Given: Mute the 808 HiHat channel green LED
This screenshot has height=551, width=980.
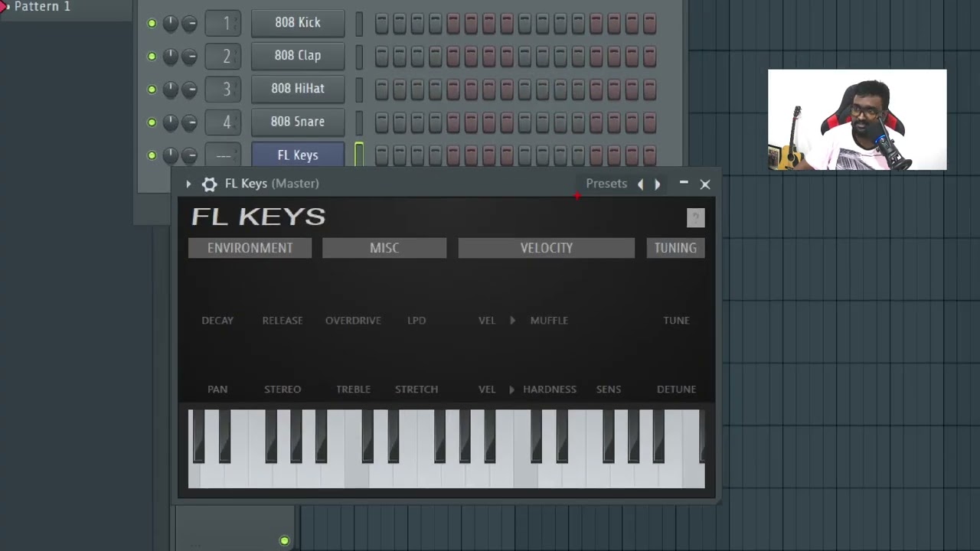Looking at the screenshot, I should click(152, 90).
